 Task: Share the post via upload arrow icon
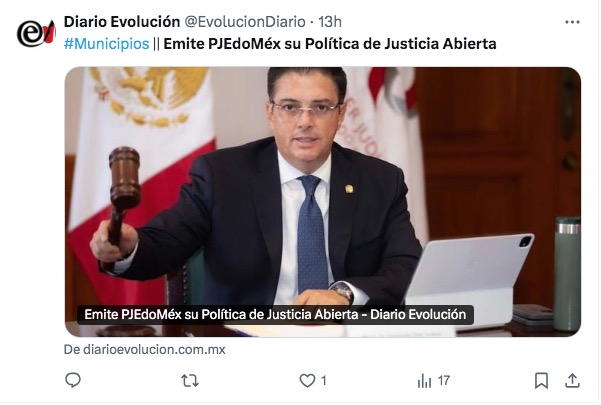(x=572, y=381)
